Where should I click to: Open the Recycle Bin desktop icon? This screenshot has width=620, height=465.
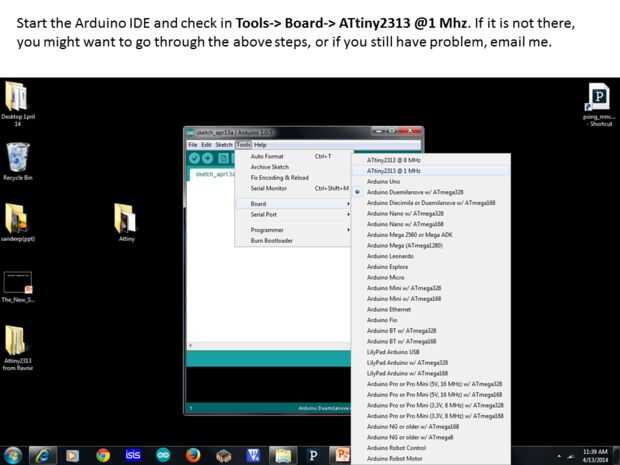tap(18, 162)
